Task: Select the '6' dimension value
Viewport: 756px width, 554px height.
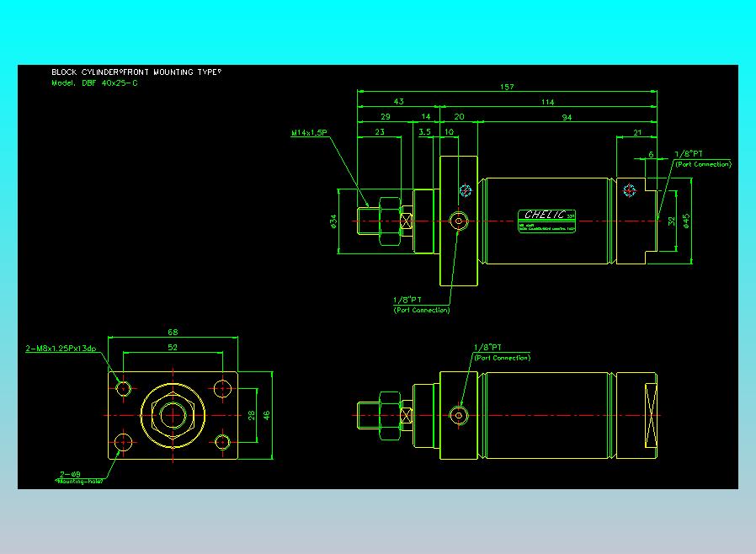Action: click(x=651, y=154)
